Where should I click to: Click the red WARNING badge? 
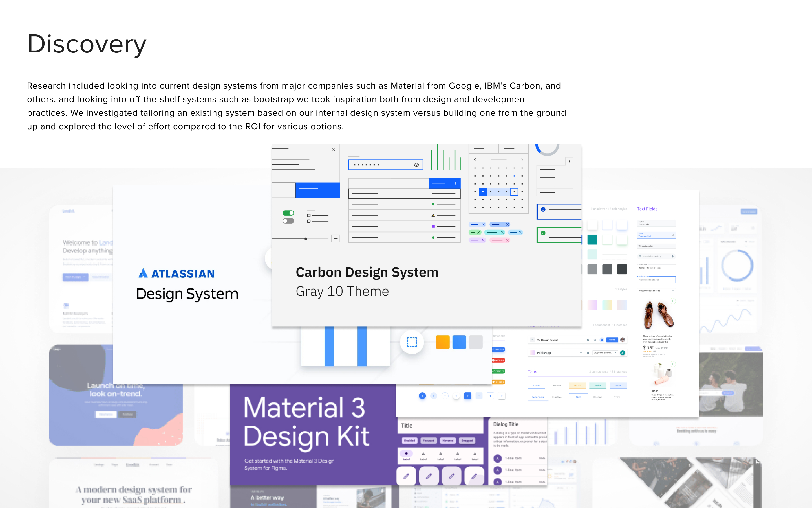(x=498, y=360)
